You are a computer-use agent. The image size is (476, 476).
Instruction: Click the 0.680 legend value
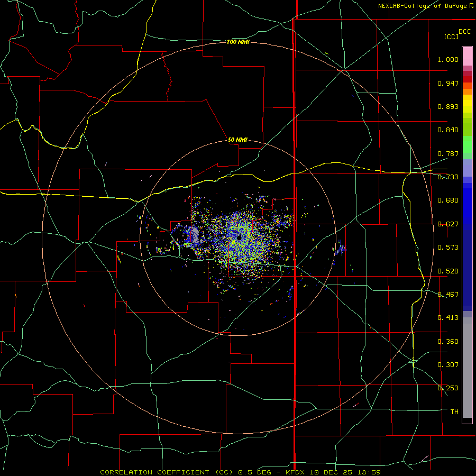[x=448, y=200]
